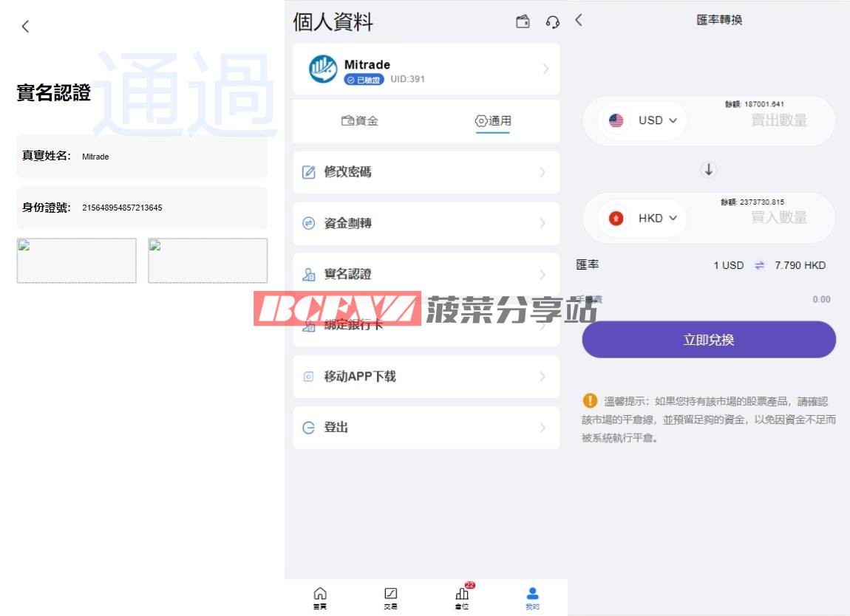Open 首頁 home in bottom navigation
This screenshot has height=616, width=850.
pos(320,597)
